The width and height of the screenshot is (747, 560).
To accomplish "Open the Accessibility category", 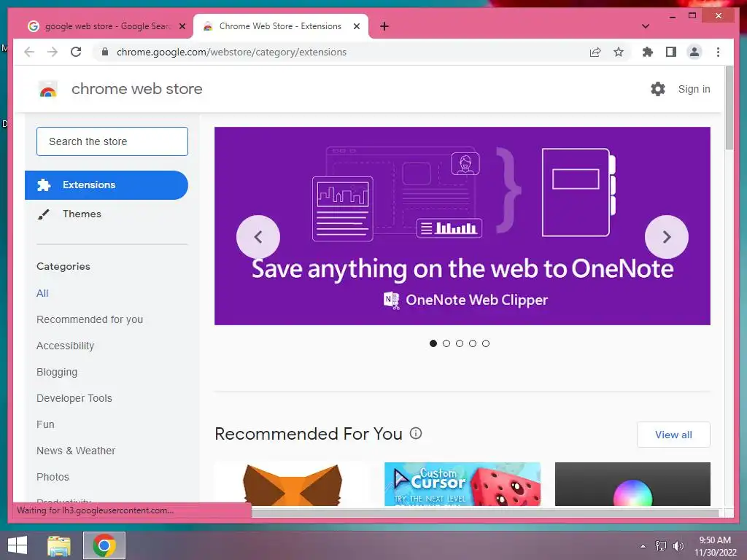I will click(x=65, y=346).
